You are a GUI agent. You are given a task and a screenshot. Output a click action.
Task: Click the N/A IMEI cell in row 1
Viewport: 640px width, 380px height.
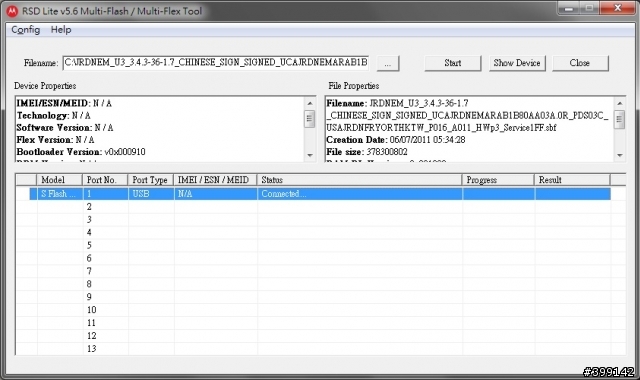216,194
